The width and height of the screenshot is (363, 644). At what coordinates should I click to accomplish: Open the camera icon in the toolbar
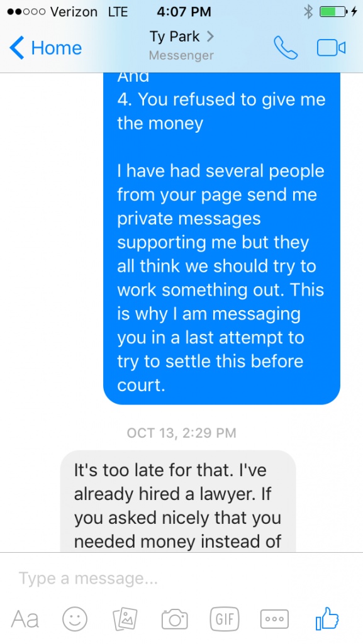click(174, 619)
